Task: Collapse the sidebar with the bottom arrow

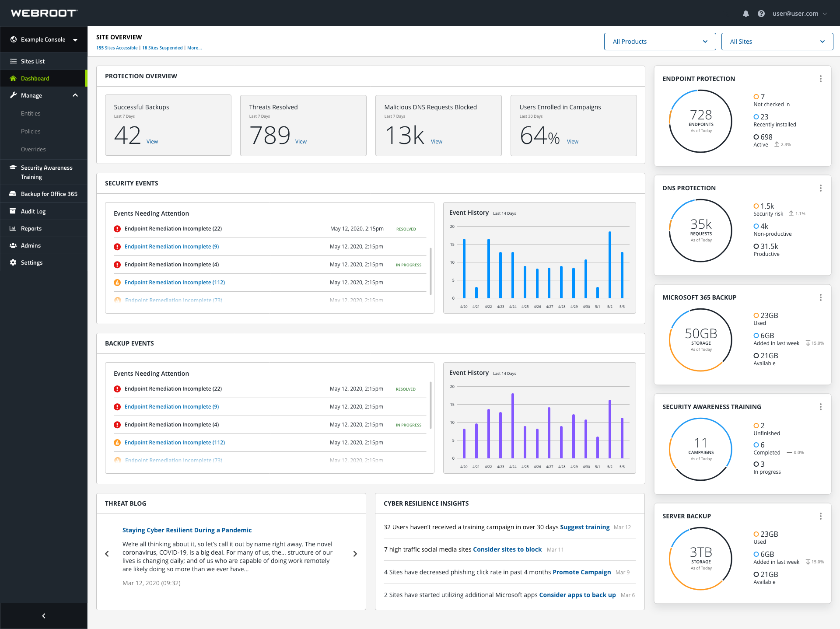Action: pyautogui.click(x=44, y=616)
